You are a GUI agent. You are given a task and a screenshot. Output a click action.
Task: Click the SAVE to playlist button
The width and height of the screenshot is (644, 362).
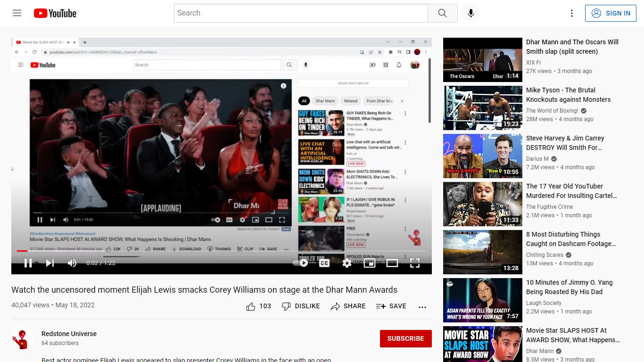point(391,306)
